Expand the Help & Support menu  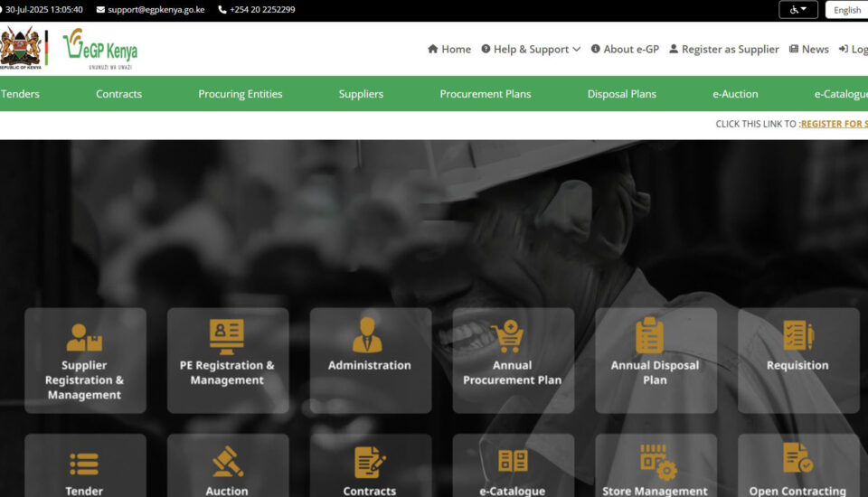click(x=531, y=49)
